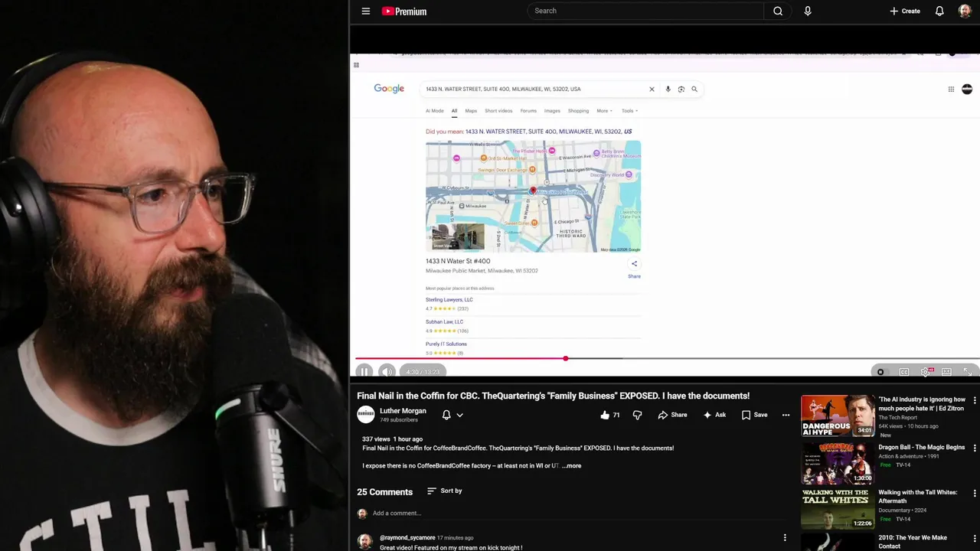Pause the video
This screenshot has width=980, height=551.
[x=364, y=372]
